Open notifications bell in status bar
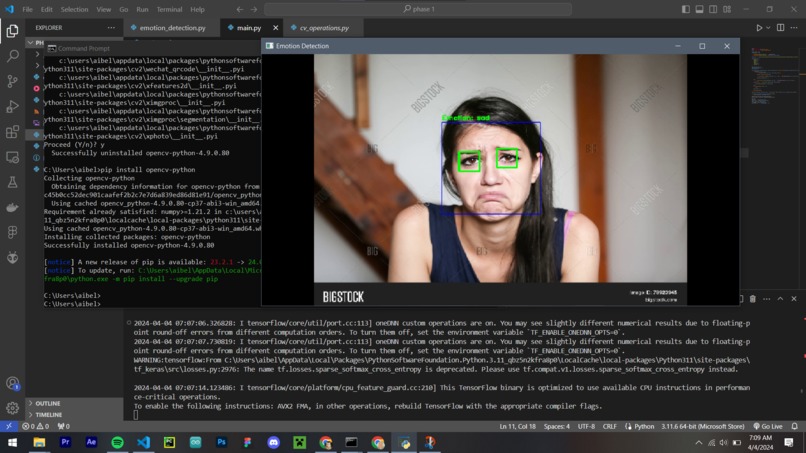This screenshot has height=453, width=806. click(795, 426)
